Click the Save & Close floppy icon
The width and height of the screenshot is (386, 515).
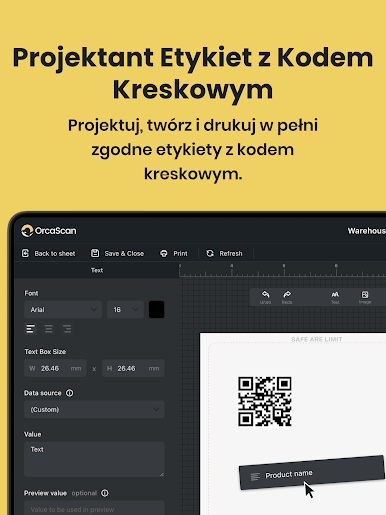pyautogui.click(x=95, y=253)
